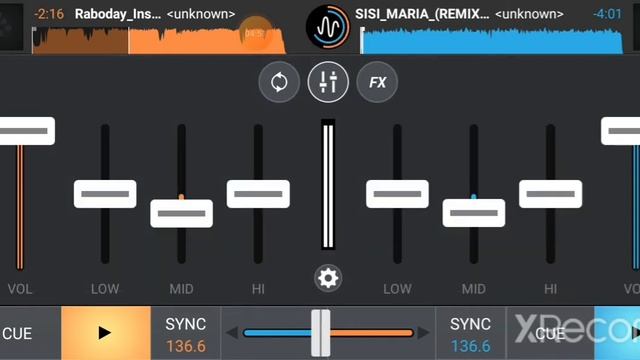Click the left deck <unknown> artist label
This screenshot has height=360, width=640.
pyautogui.click(x=201, y=14)
